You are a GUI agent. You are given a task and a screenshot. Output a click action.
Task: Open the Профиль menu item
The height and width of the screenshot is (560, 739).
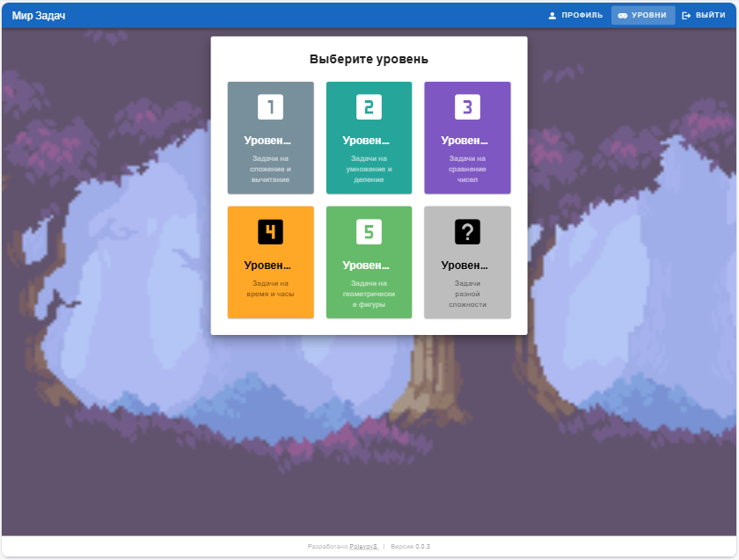point(575,16)
